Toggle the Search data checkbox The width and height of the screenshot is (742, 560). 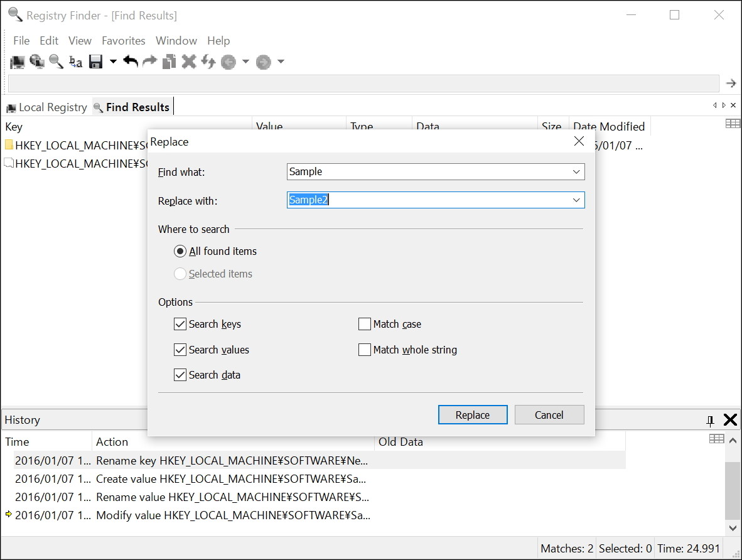(180, 375)
